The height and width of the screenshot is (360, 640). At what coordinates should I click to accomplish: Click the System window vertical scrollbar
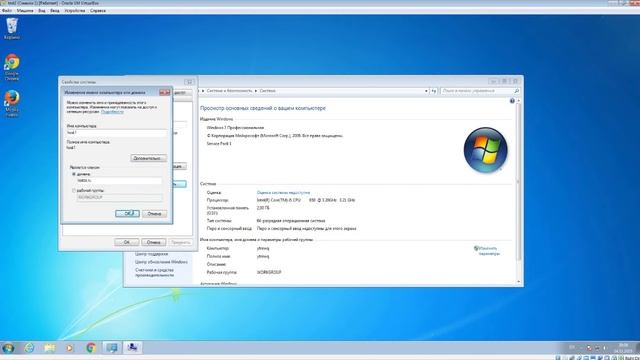(x=518, y=182)
